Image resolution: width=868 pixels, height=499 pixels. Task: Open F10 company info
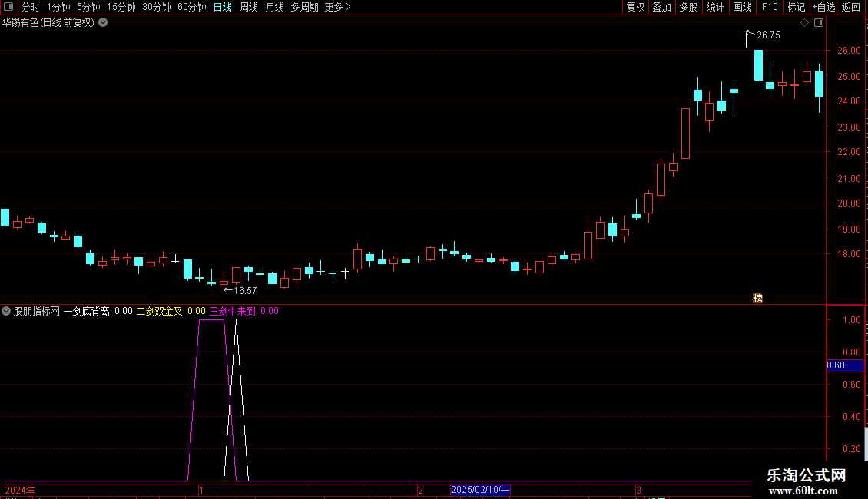769,7
